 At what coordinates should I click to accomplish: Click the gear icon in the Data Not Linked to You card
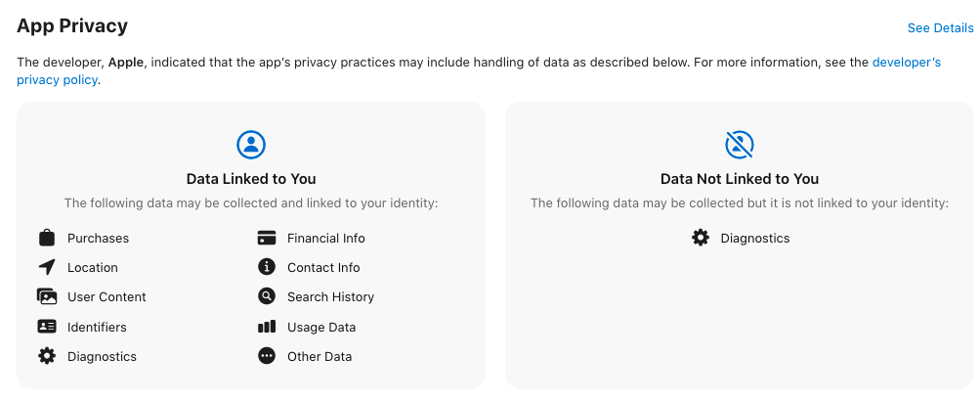tap(700, 238)
